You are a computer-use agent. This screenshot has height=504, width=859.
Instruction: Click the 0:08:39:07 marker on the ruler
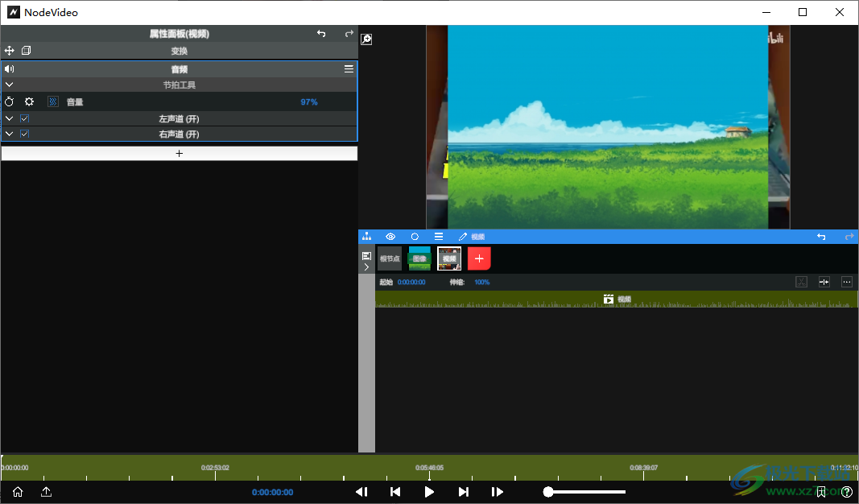tap(644, 468)
